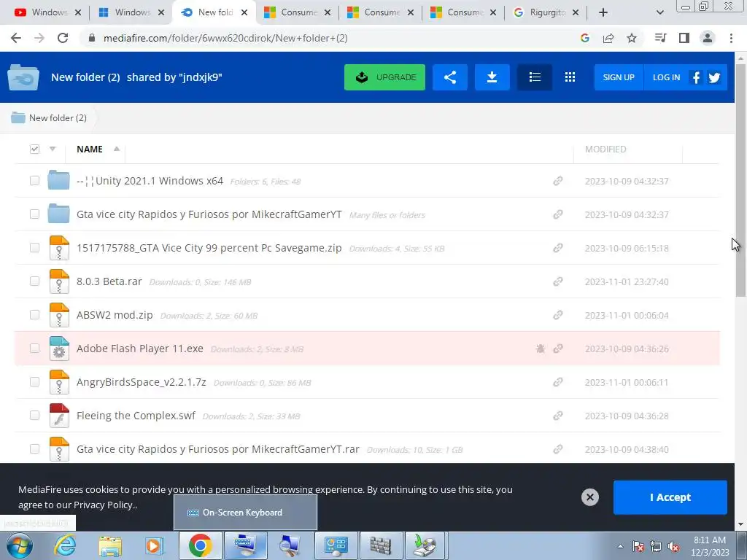Screen dimensions: 747x560
Task: Close the New folder tab
Action: pyautogui.click(x=244, y=12)
